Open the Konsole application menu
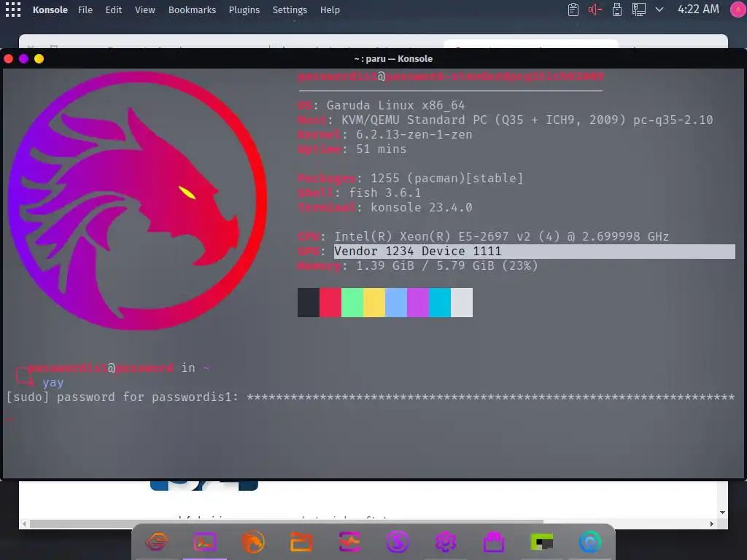Viewport: 747px width, 560px height. point(50,9)
